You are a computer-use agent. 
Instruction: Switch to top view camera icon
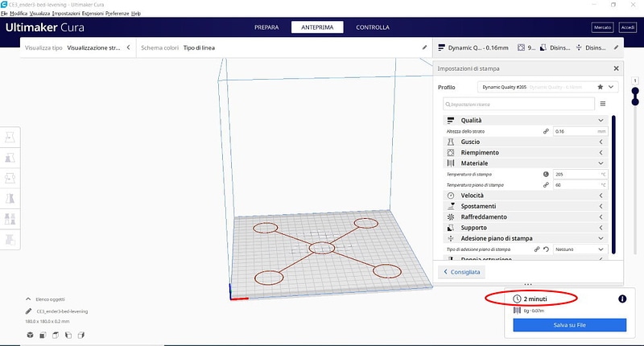pos(56,335)
